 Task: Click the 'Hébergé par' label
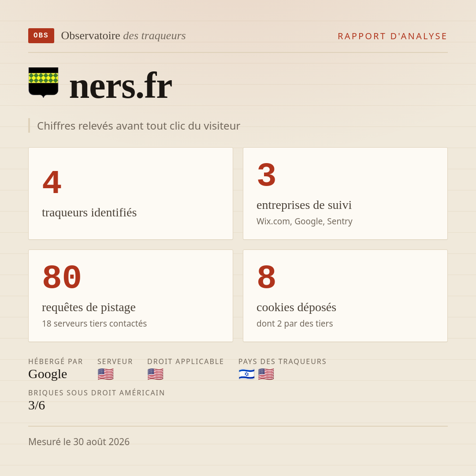pyautogui.click(x=56, y=361)
